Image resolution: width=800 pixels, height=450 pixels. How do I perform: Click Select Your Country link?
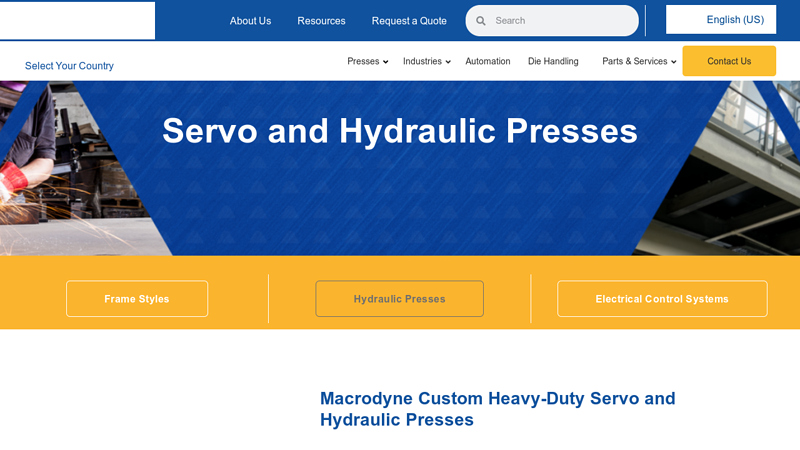click(69, 66)
